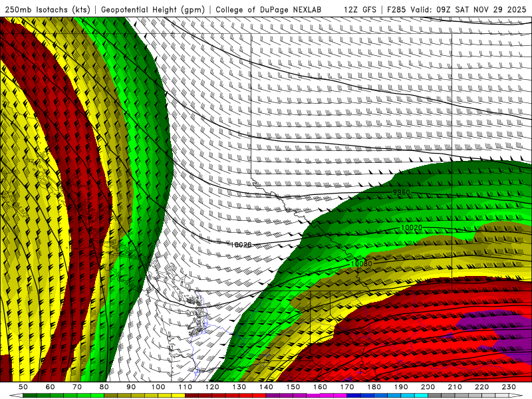Click the '50' knot scale label
Viewport: 532px width, 399px height.
point(23,387)
